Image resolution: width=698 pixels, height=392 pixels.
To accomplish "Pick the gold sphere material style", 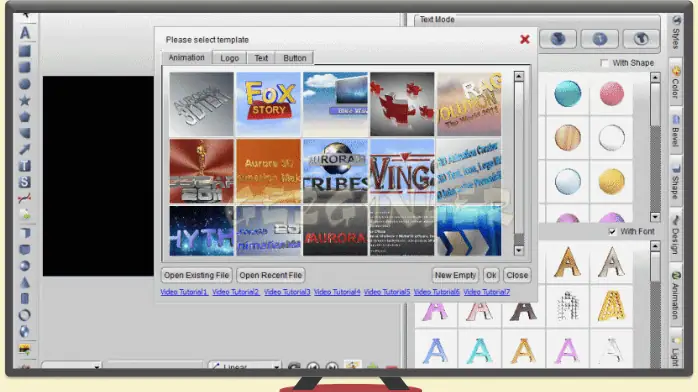I will 612,181.
